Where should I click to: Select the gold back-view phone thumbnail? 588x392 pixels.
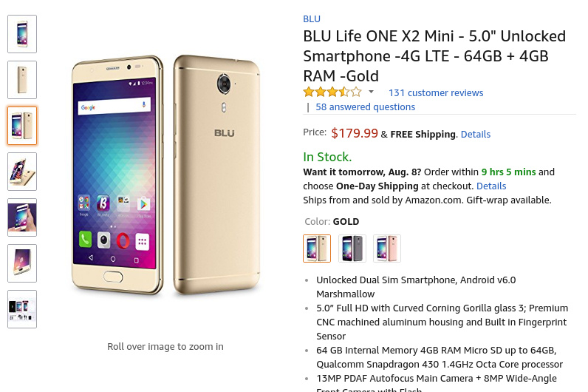[x=22, y=80]
